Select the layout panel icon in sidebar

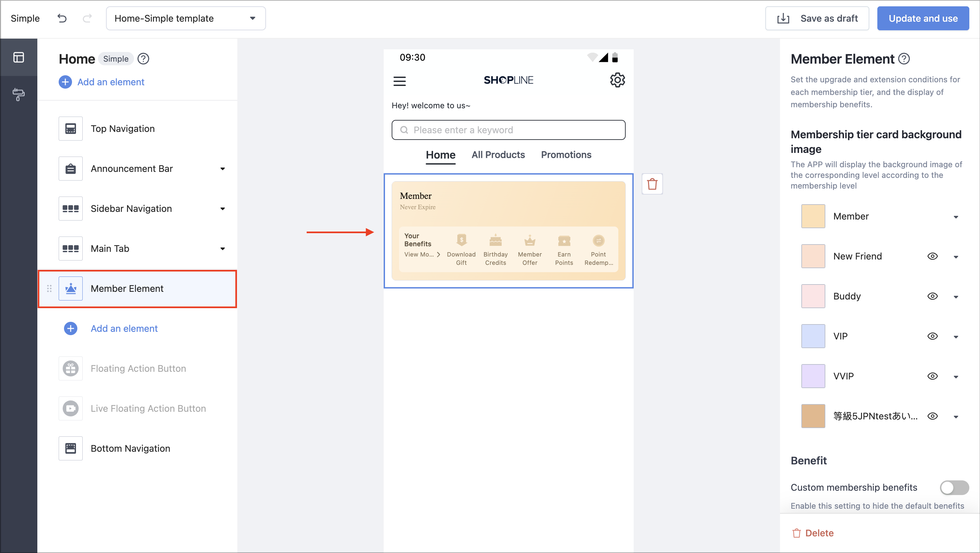point(18,57)
